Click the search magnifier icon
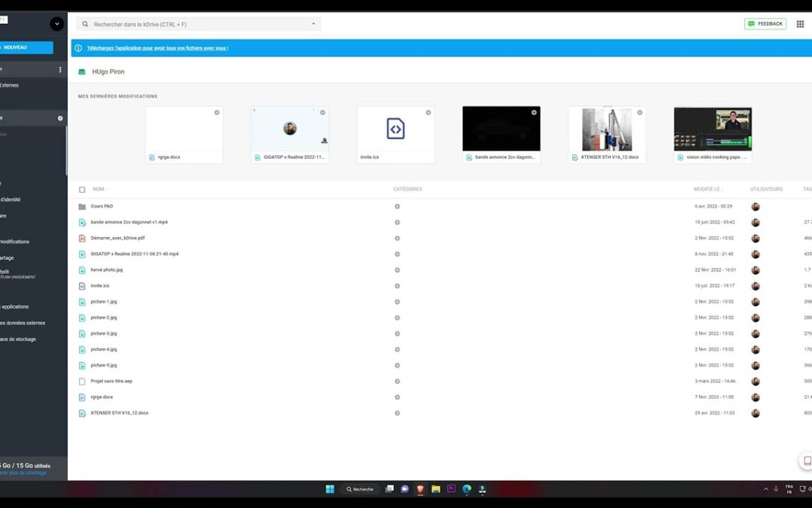Image resolution: width=812 pixels, height=508 pixels. 85,24
